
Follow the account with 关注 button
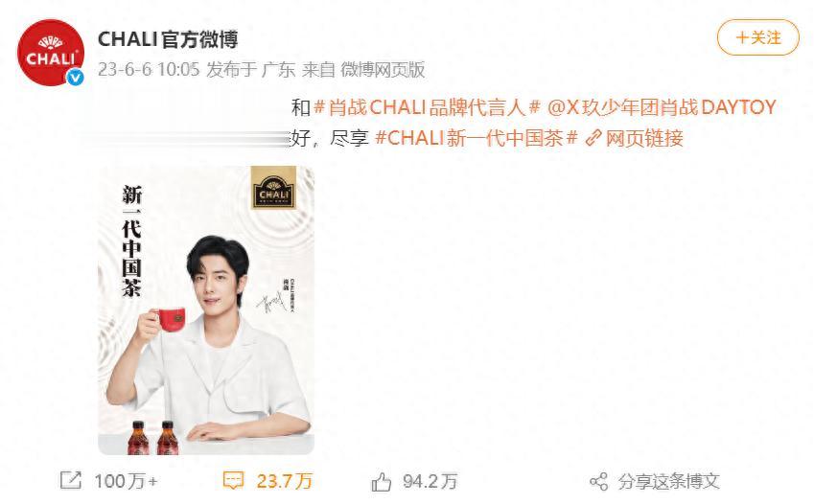(758, 37)
